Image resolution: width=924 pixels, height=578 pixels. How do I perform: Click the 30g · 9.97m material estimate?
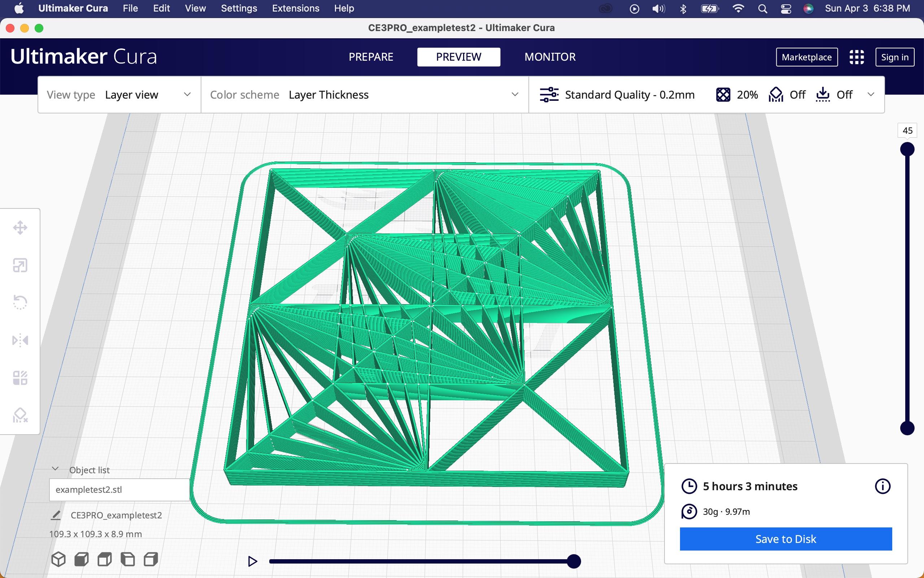726,512
